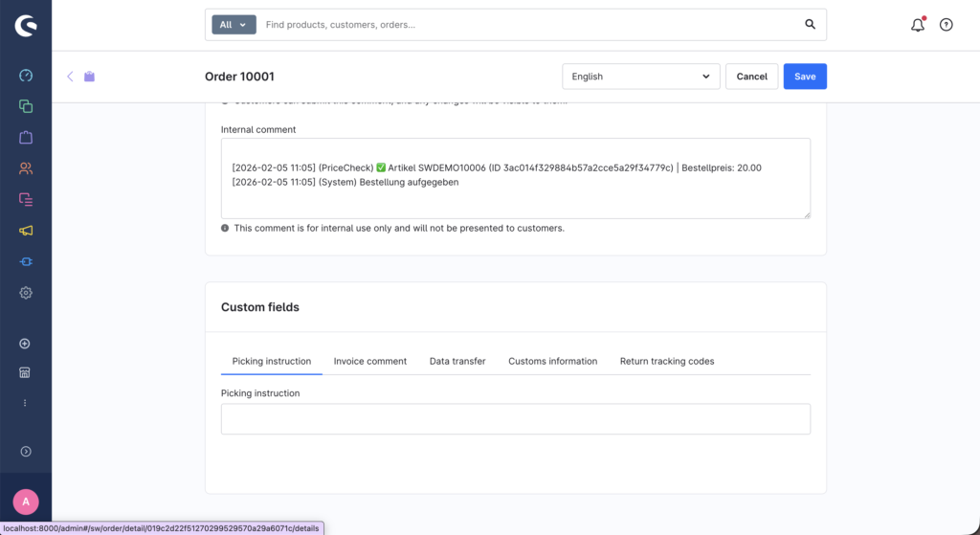Open the Extensions plug icon
The width and height of the screenshot is (980, 535).
pos(26,261)
